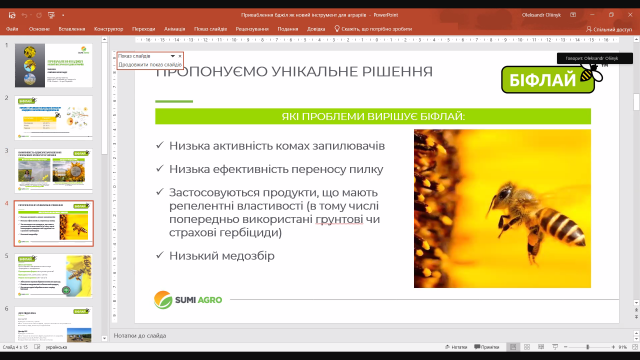Open the Показ слайдів floating toolbar dropdown arrow
This screenshot has width=640, height=360.
tap(173, 56)
